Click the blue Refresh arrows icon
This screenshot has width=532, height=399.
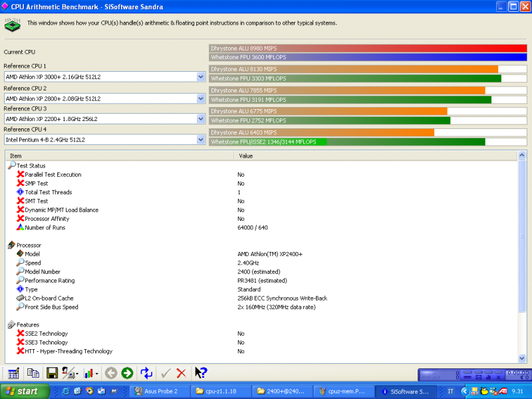pyautogui.click(x=146, y=373)
